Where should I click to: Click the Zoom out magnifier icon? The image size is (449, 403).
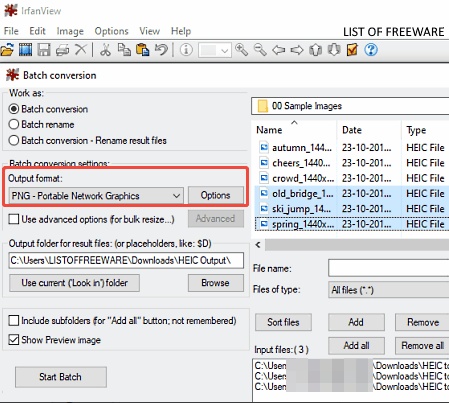coord(260,50)
